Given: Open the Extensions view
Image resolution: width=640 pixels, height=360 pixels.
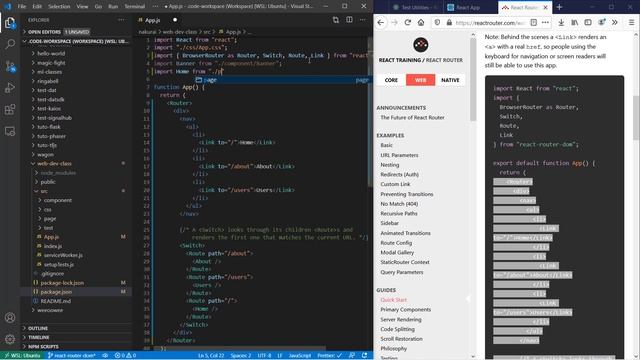Looking at the screenshot, I should point(10,109).
